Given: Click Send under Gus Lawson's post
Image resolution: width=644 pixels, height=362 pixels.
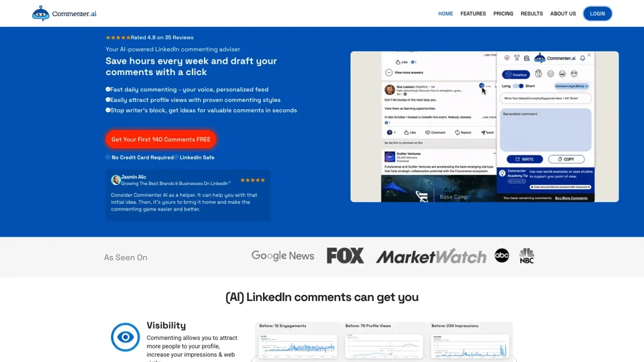Looking at the screenshot, I should pos(487,133).
